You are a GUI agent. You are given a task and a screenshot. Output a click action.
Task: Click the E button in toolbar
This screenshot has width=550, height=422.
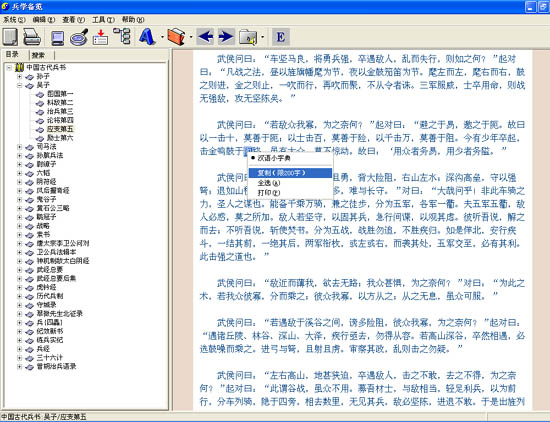(281, 36)
